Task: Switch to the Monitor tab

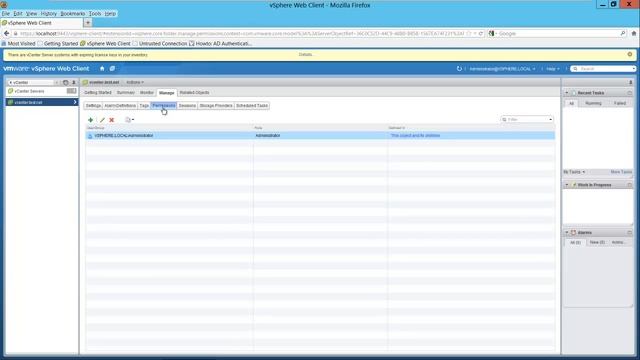Action: 147,93
